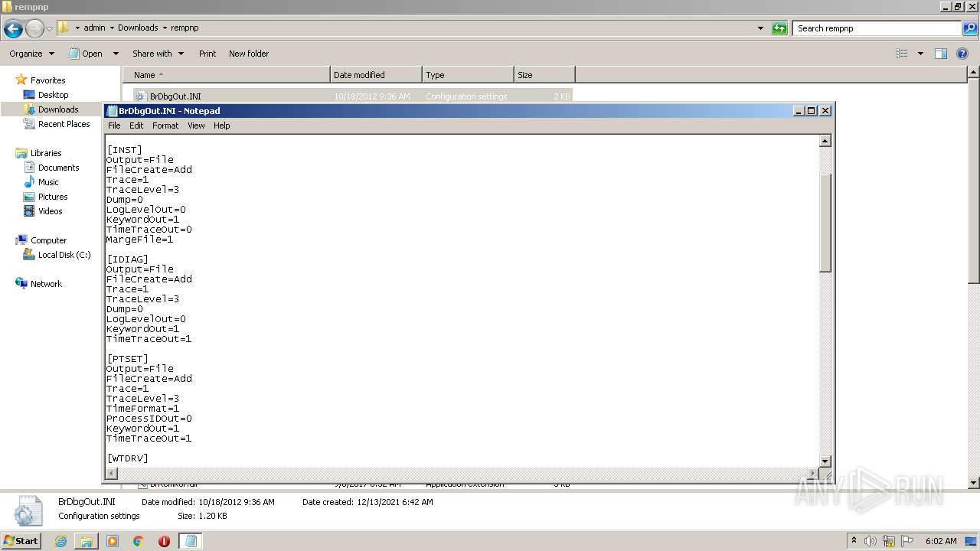Sort files by Date modified column

[376, 75]
